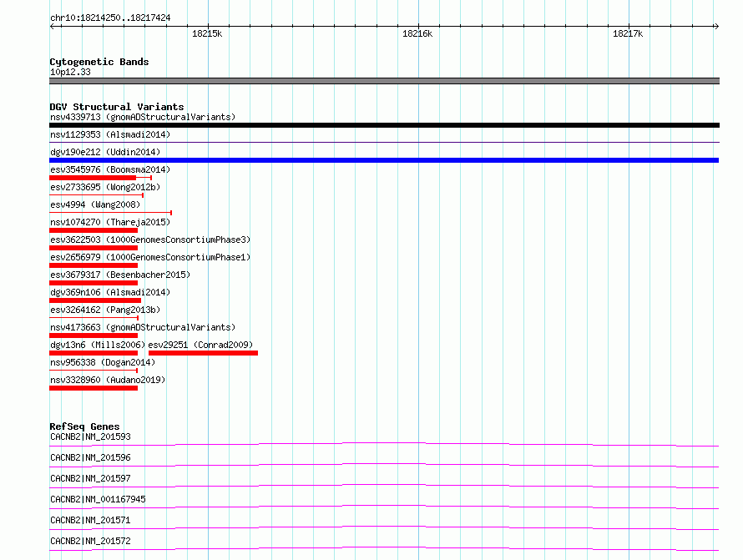
Task: Select red bar under dgv369n106
Action: [x=95, y=300]
